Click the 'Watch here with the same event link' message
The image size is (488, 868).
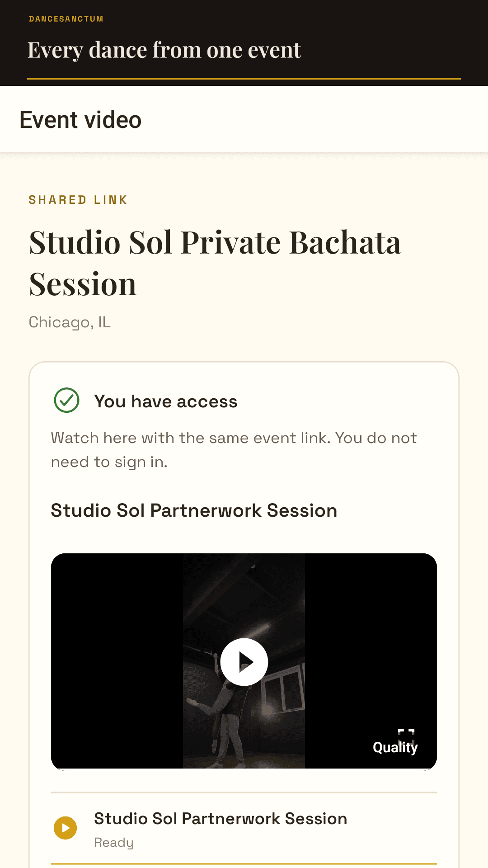tap(234, 450)
